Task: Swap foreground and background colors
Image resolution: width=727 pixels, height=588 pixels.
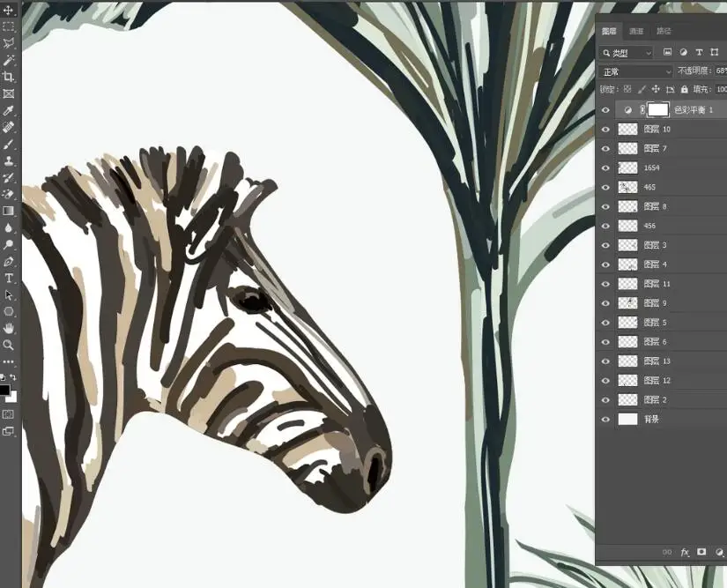Action: 13,377
